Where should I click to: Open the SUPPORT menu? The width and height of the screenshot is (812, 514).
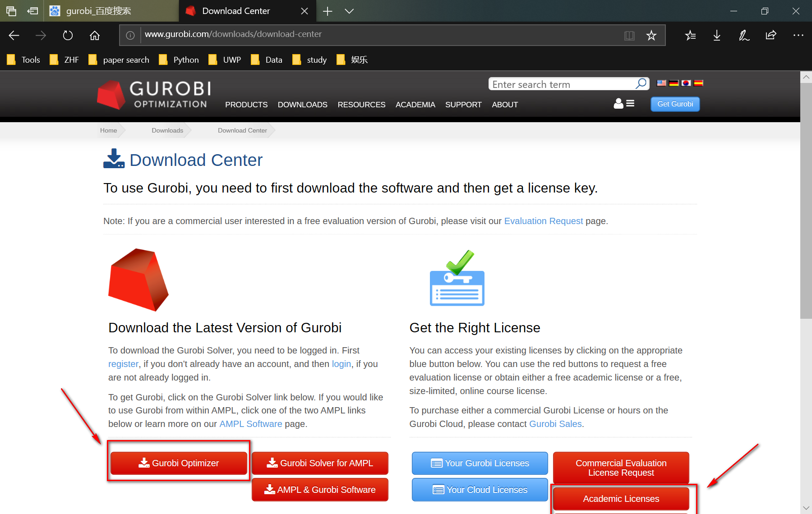(463, 105)
